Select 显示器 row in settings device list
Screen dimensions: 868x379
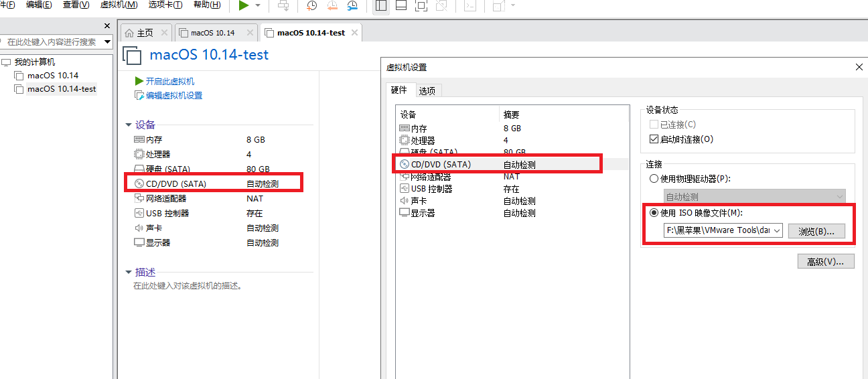(x=512, y=213)
